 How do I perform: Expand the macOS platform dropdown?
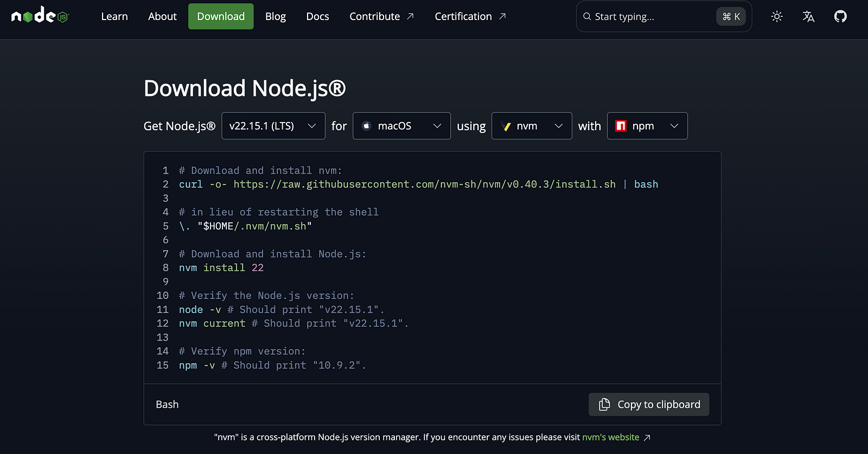[x=401, y=126]
